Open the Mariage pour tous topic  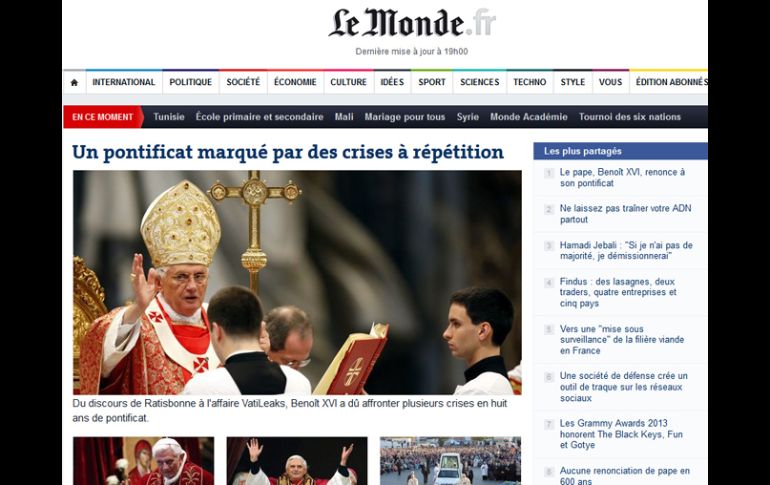click(405, 117)
